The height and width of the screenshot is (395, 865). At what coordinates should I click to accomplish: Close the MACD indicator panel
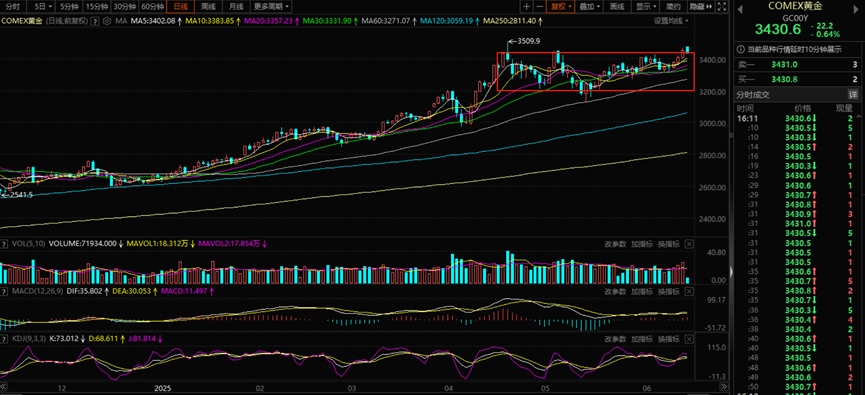(690, 291)
